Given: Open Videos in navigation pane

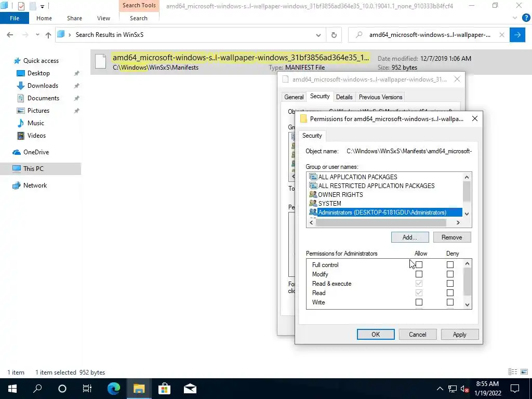Looking at the screenshot, I should 36,136.
